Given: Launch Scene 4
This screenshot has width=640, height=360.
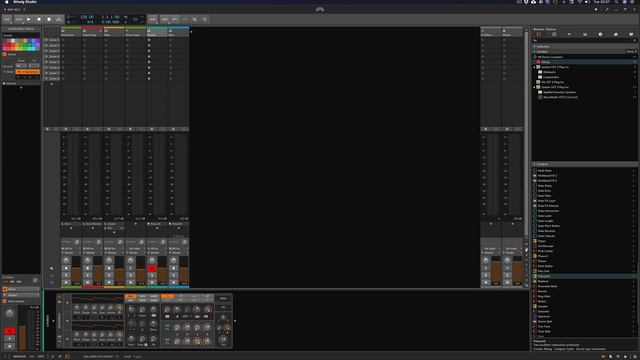Looking at the screenshot, I should click(x=47, y=56).
